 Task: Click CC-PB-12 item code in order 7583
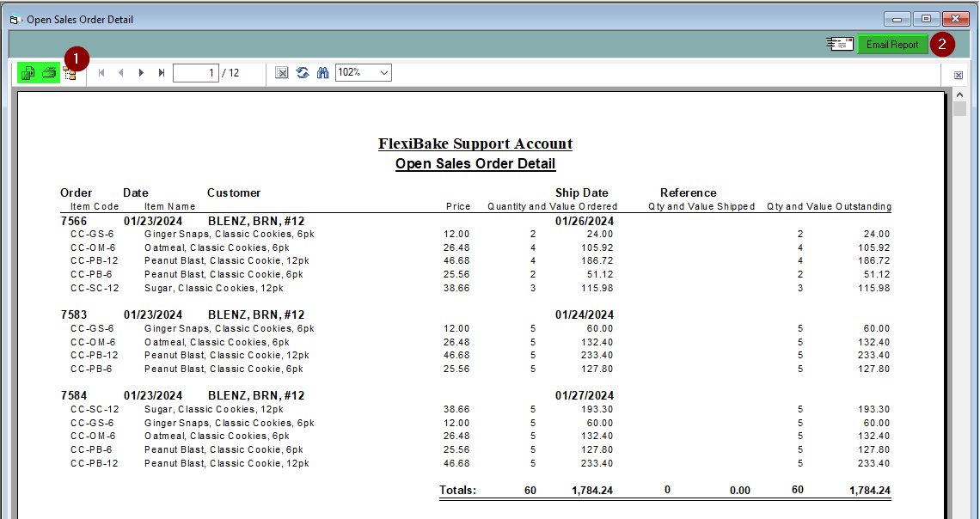[x=95, y=356]
